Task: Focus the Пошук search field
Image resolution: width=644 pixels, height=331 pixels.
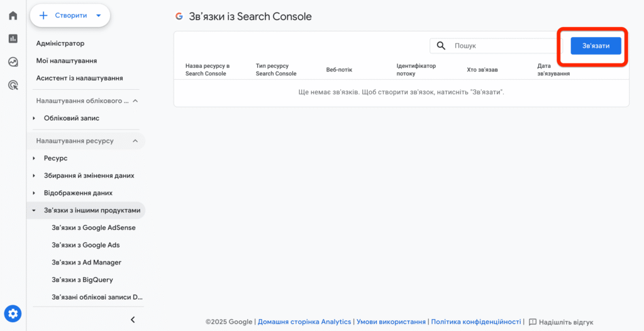Action: coord(496,45)
